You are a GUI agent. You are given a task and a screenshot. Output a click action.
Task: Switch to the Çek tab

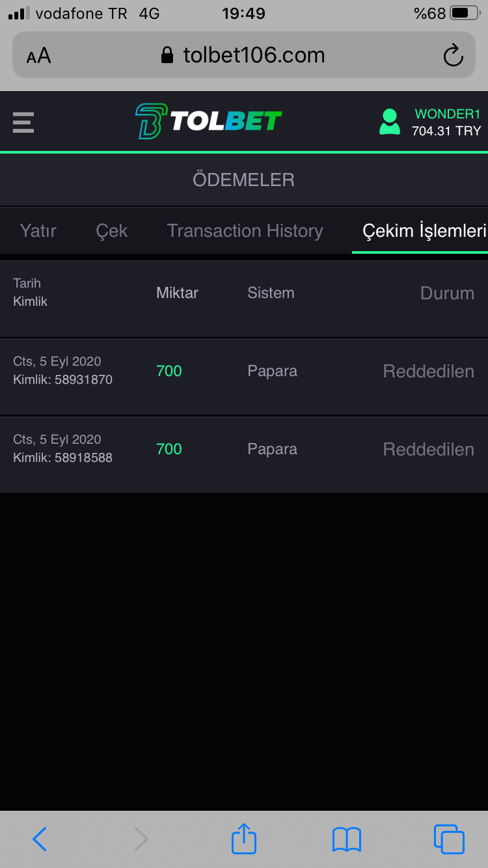(x=112, y=231)
